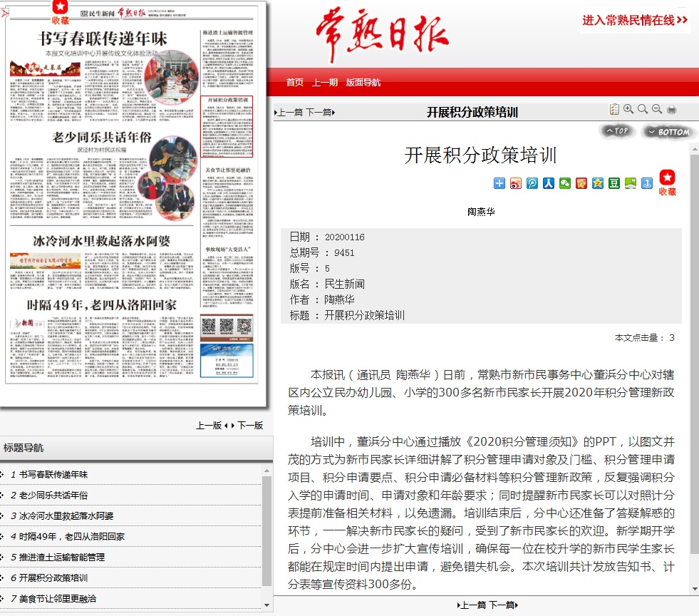Click the 收藏 star on the newspaper page image

60,13
